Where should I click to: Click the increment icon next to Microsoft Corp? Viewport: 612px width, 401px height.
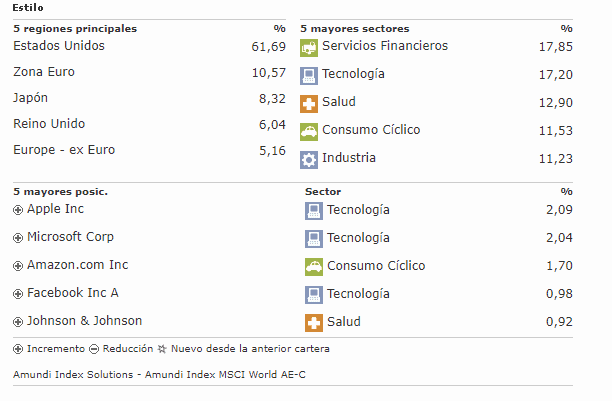pyautogui.click(x=18, y=238)
